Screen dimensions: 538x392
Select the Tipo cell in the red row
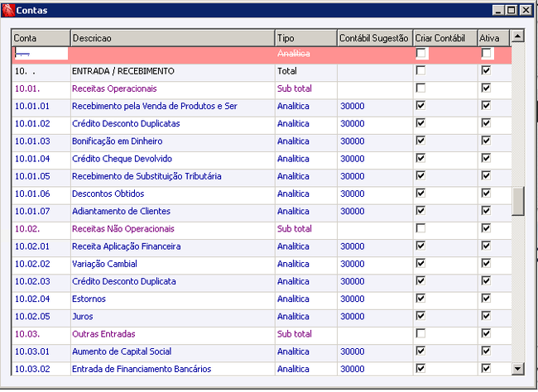pos(306,54)
